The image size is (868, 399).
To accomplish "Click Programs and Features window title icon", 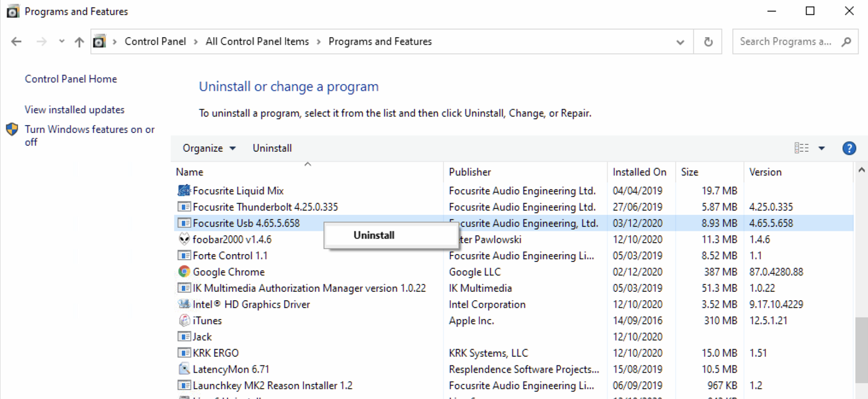I will coord(13,11).
